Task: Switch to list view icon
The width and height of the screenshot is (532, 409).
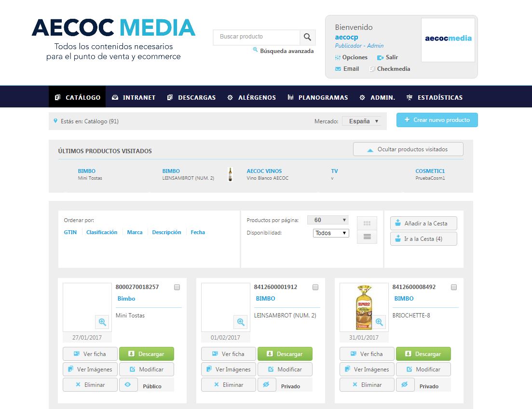Action: 367,237
